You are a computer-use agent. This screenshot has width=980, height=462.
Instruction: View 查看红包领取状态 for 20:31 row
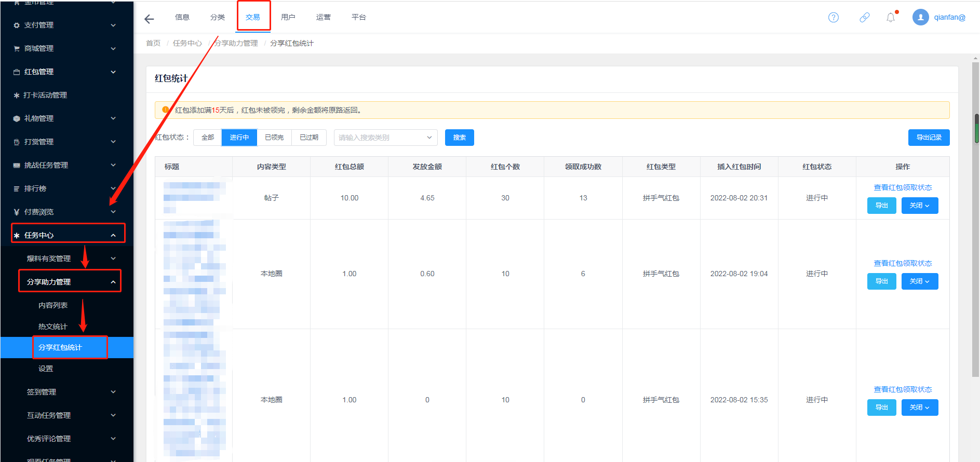(x=903, y=187)
